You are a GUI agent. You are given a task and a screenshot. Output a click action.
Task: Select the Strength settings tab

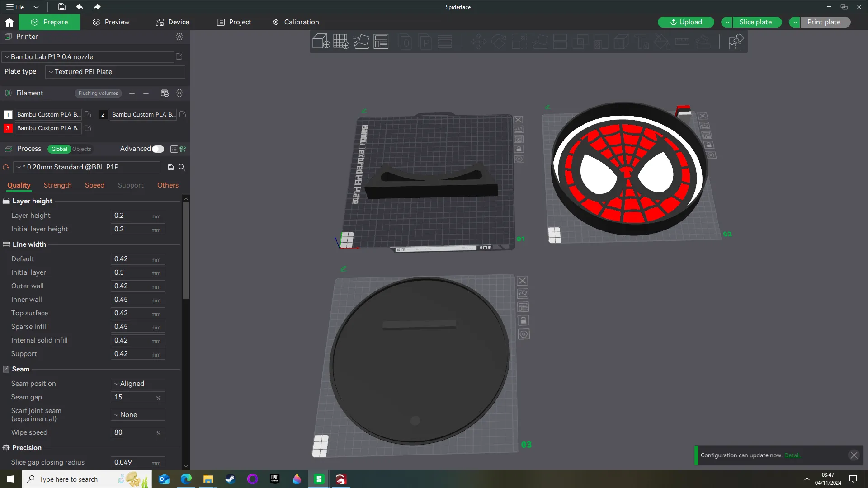click(x=58, y=185)
